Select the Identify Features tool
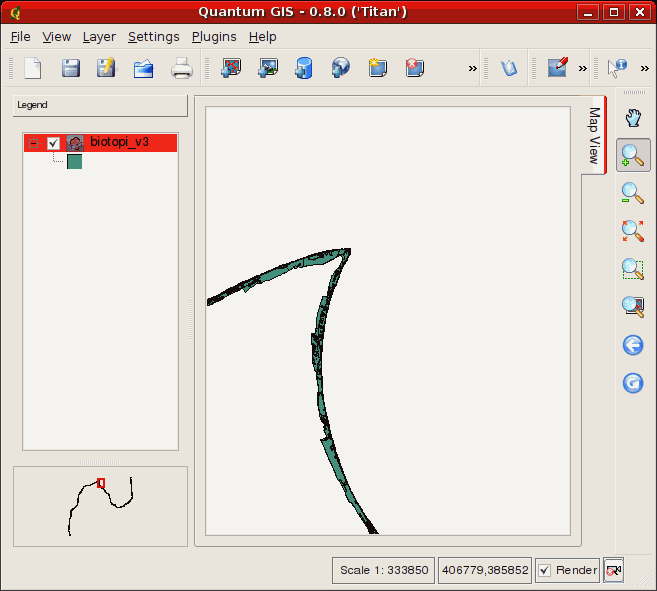The width and height of the screenshot is (657, 591). pyautogui.click(x=617, y=68)
